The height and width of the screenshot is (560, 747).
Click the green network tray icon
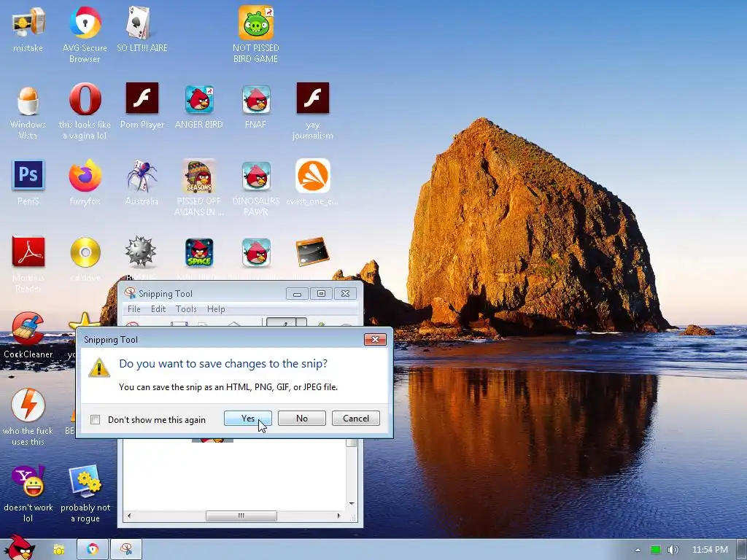coord(656,550)
